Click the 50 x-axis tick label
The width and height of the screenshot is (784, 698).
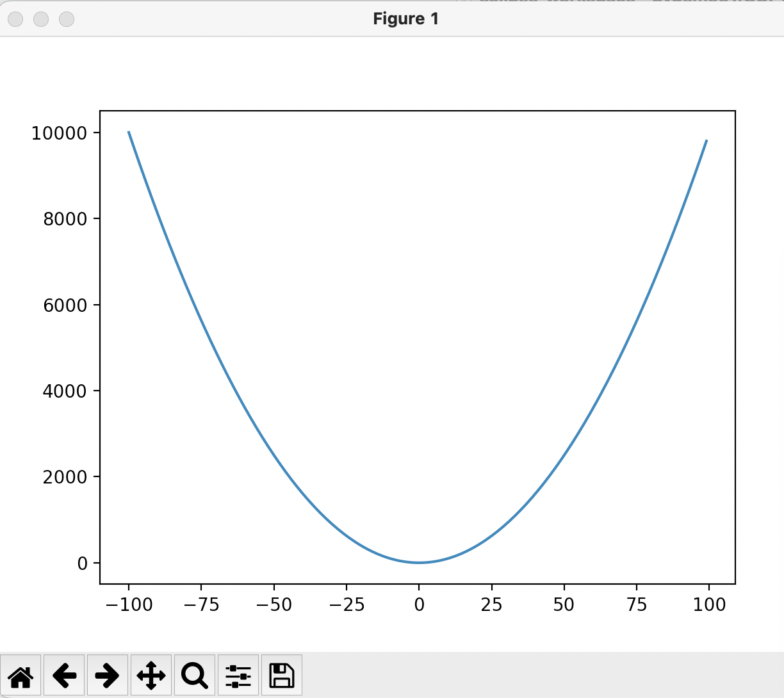pyautogui.click(x=564, y=605)
